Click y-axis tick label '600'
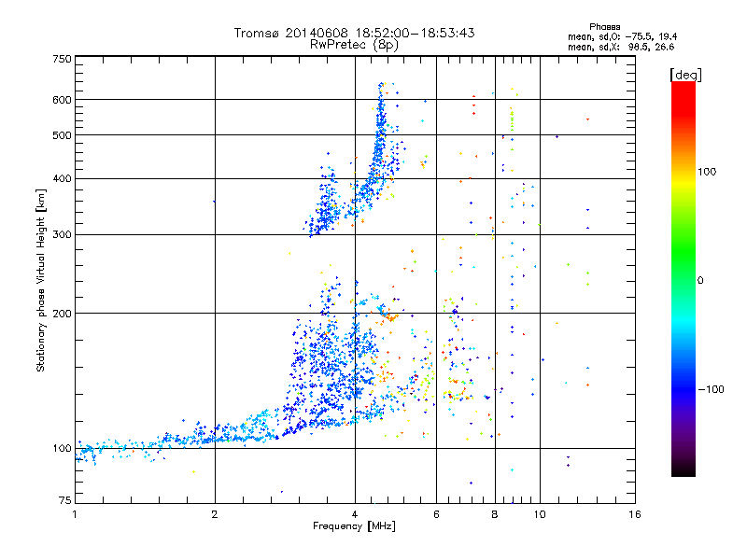747x560 pixels. (x=62, y=100)
